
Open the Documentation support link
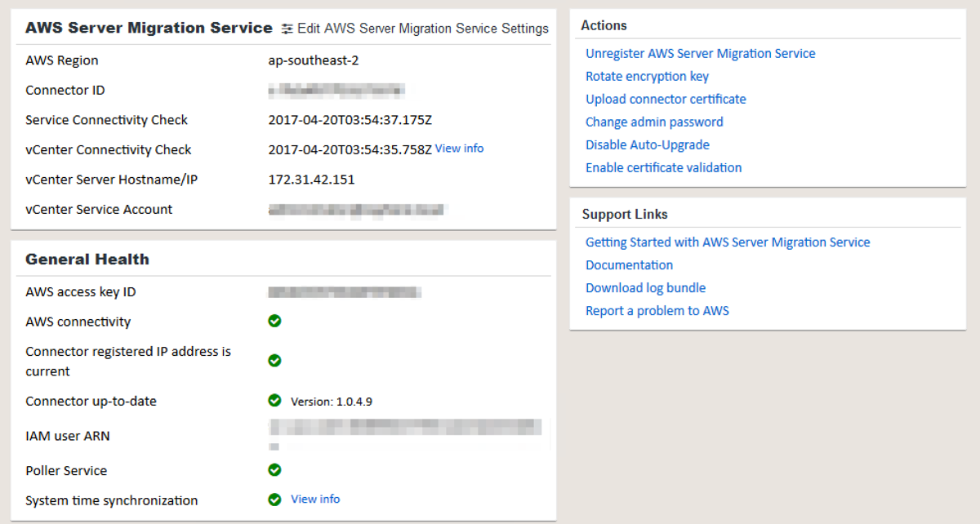point(629,265)
